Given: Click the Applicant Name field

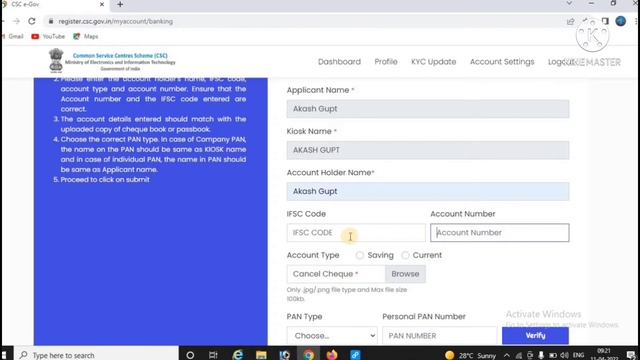Looking at the screenshot, I should 428,109.
